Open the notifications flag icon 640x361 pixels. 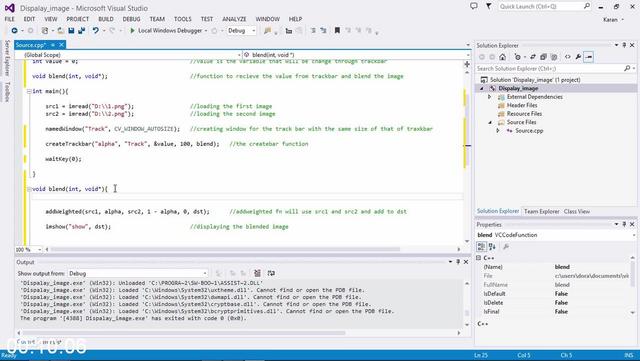point(489,6)
